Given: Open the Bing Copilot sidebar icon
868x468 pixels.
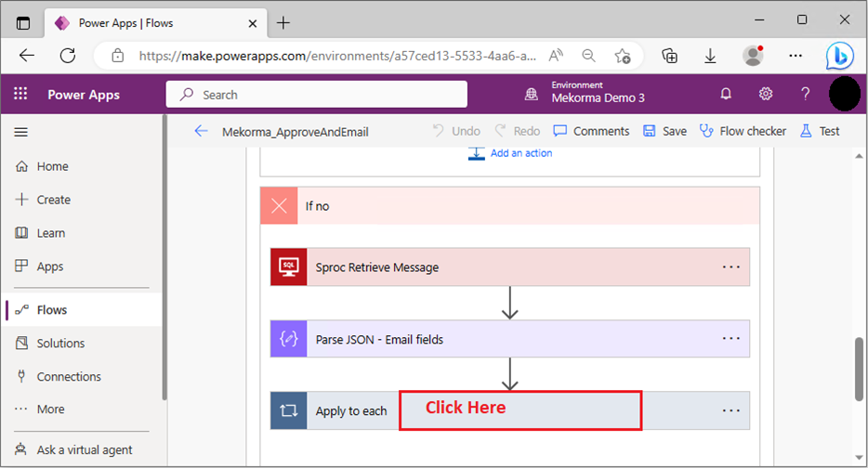Looking at the screenshot, I should point(839,56).
